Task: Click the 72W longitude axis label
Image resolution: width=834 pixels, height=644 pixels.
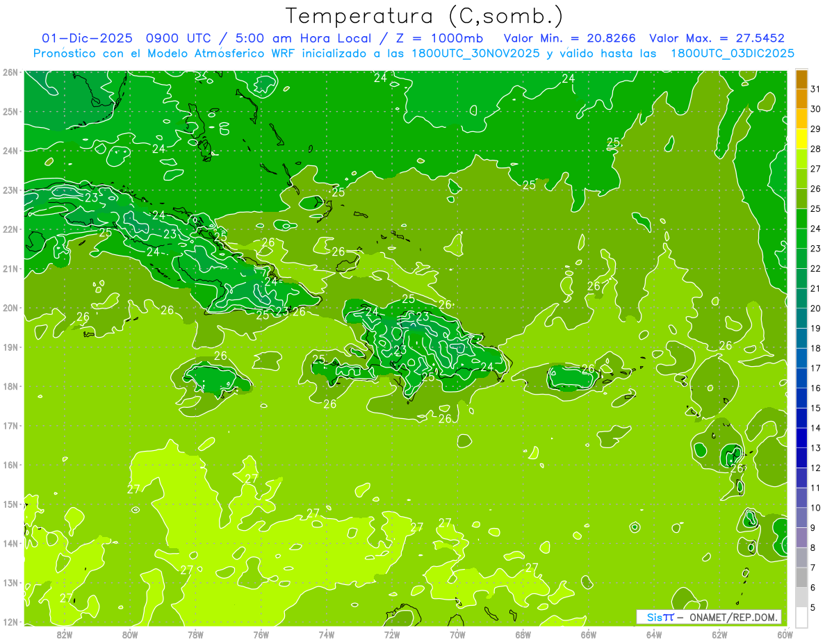Action: pos(392,634)
